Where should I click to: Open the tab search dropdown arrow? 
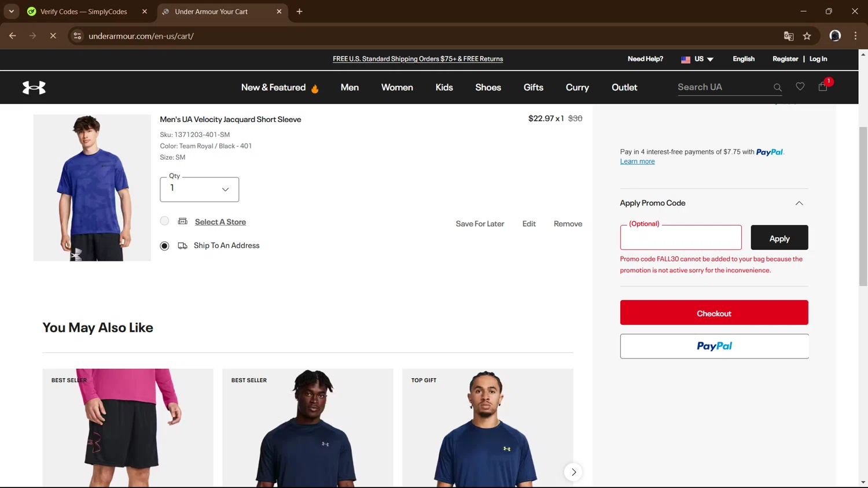coord(11,12)
